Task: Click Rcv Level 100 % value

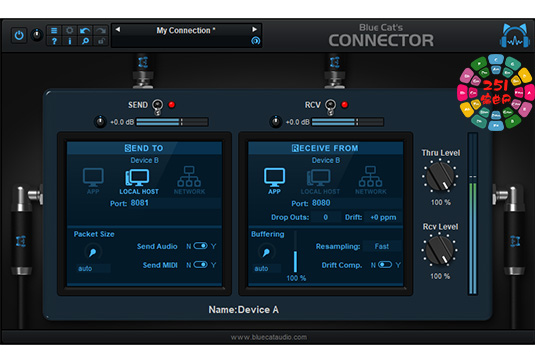Action: (x=440, y=276)
